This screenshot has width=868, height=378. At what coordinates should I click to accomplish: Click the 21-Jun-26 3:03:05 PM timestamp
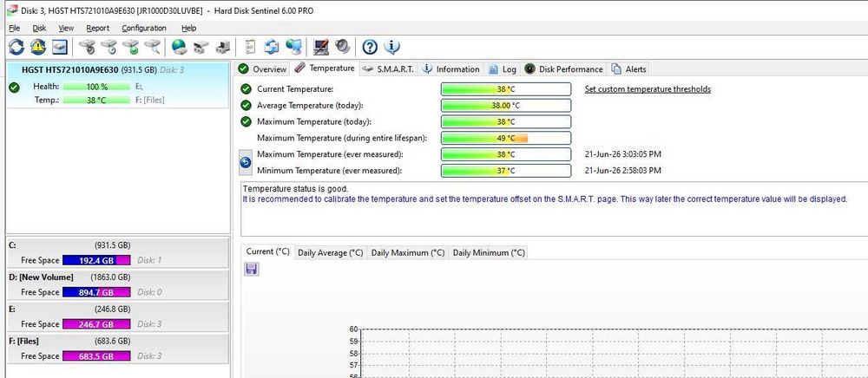point(623,154)
